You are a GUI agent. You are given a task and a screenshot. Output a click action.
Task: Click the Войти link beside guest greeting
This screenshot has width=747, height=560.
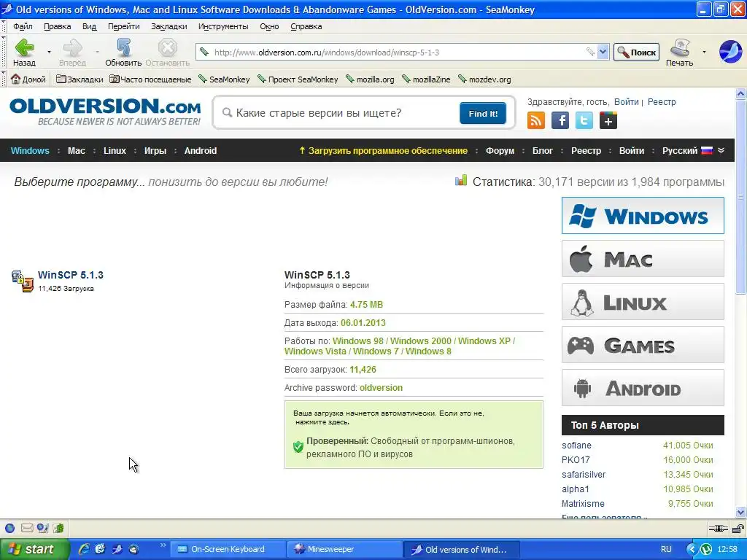click(x=626, y=101)
